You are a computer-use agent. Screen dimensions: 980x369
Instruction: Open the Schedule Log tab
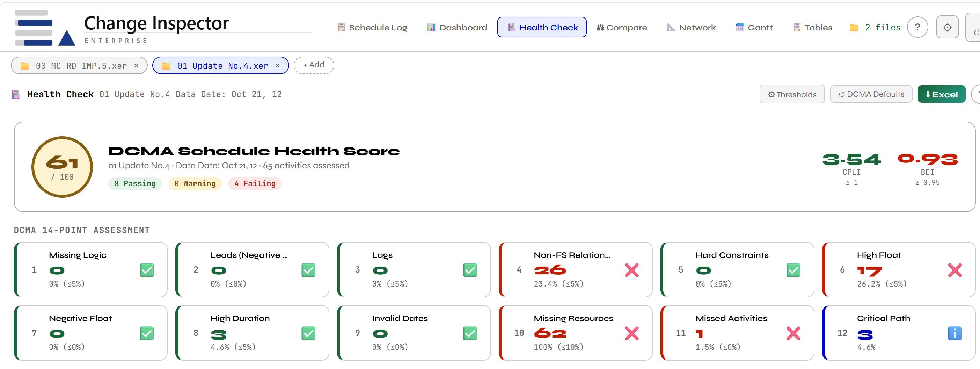point(372,27)
